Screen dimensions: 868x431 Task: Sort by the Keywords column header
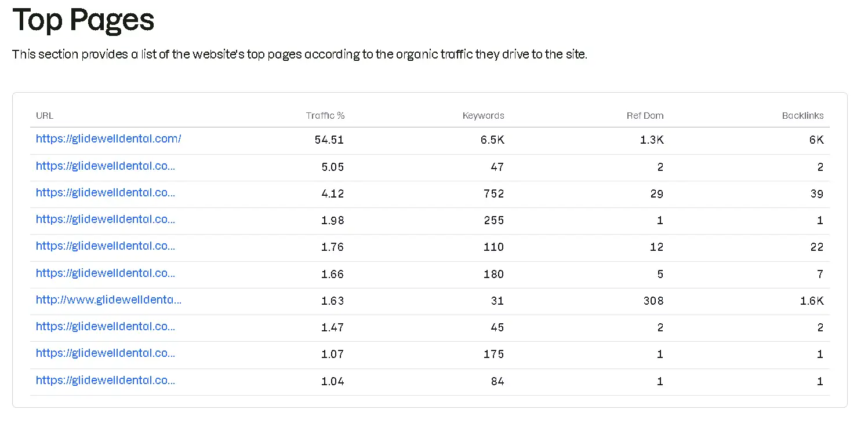coord(484,115)
